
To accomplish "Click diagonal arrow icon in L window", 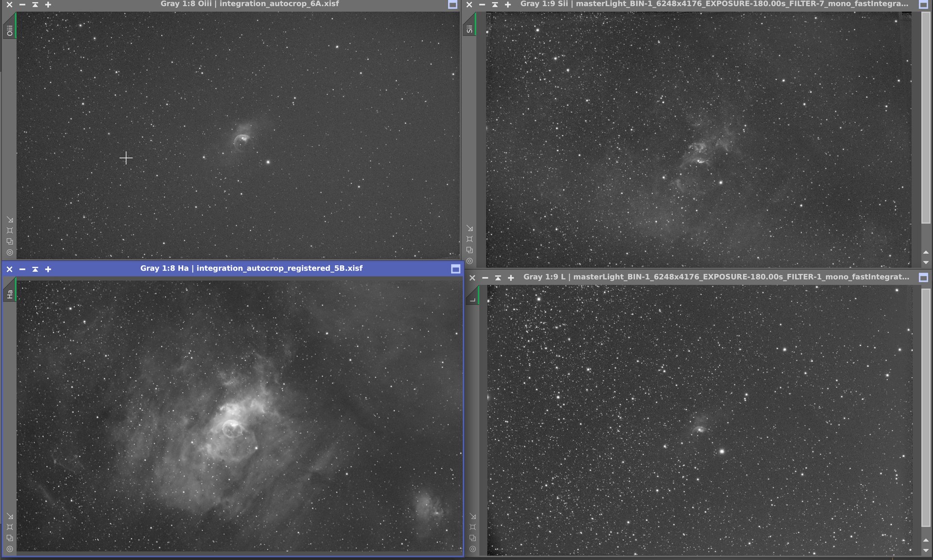I will tap(473, 516).
